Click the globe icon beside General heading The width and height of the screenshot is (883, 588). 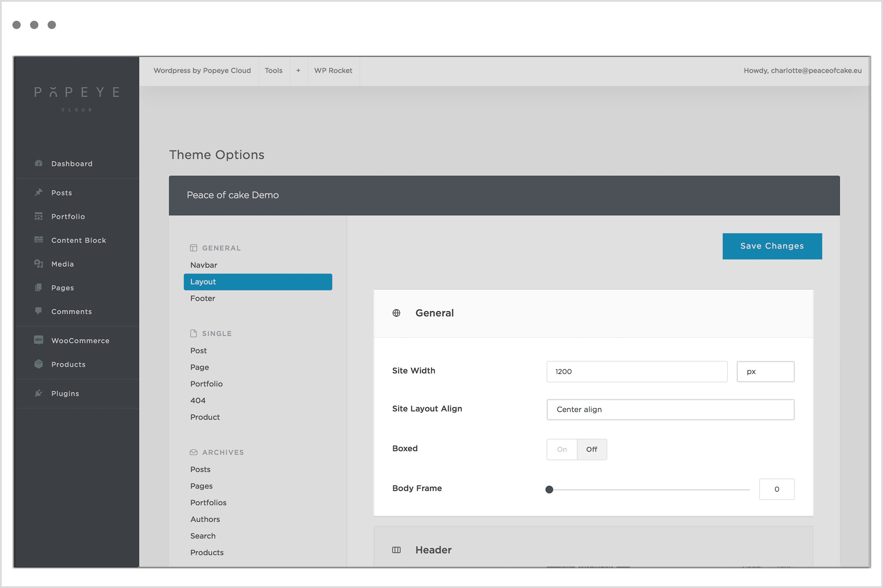[x=396, y=313]
